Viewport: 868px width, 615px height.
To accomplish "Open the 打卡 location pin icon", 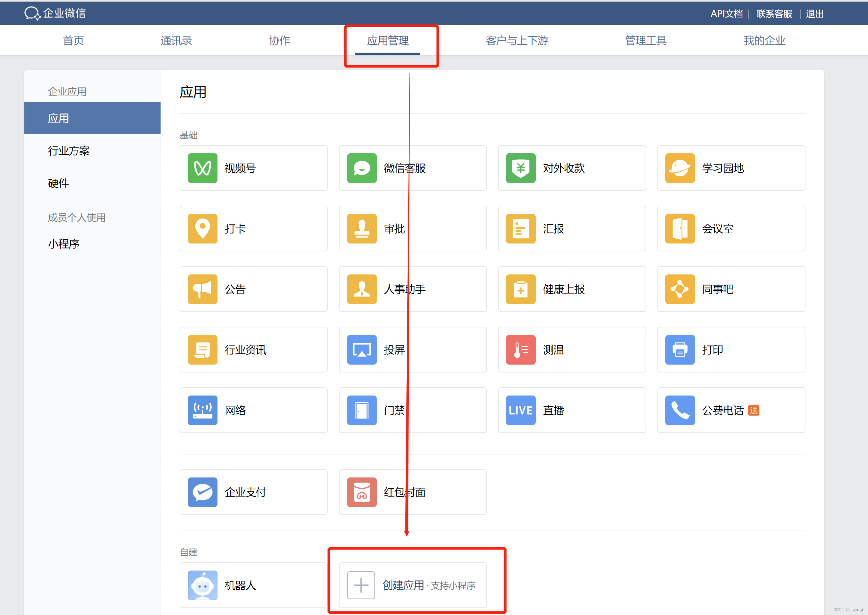I will pos(203,229).
